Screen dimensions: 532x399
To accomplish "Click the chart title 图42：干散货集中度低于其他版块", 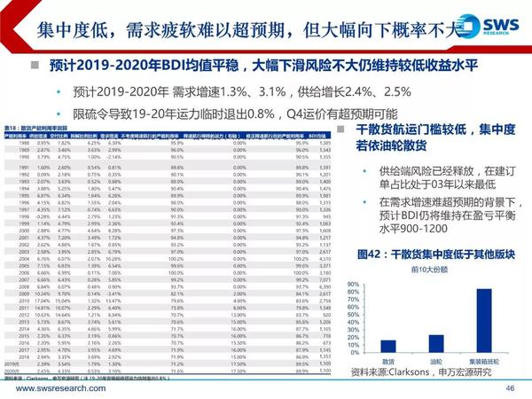I will click(x=436, y=254).
